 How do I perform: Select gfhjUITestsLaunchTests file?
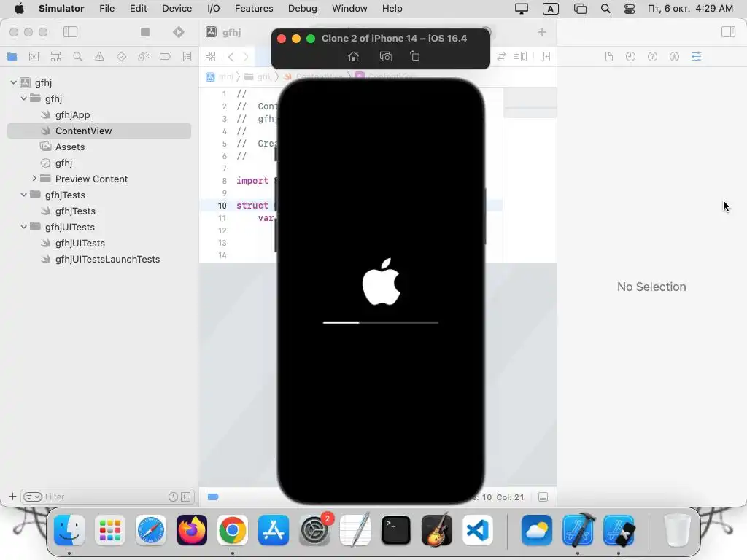click(x=107, y=259)
